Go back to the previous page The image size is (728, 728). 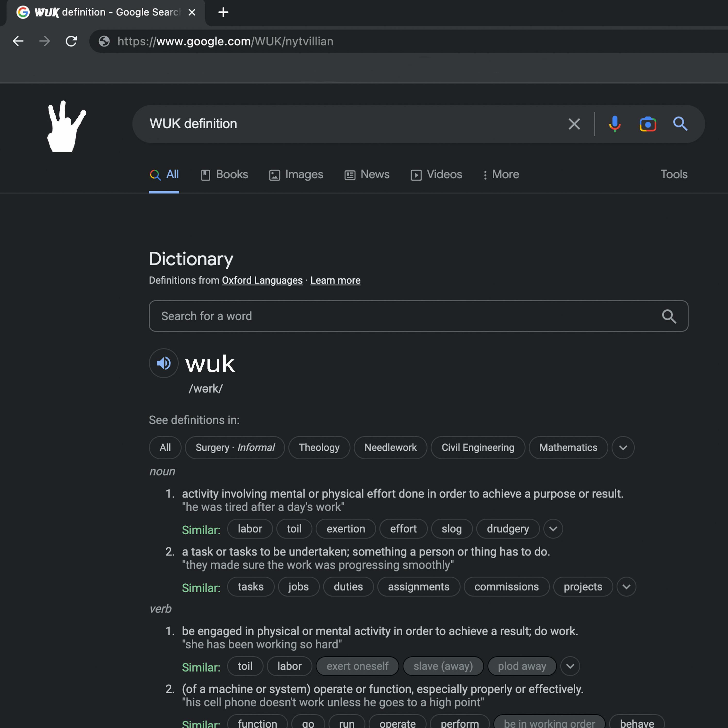18,41
